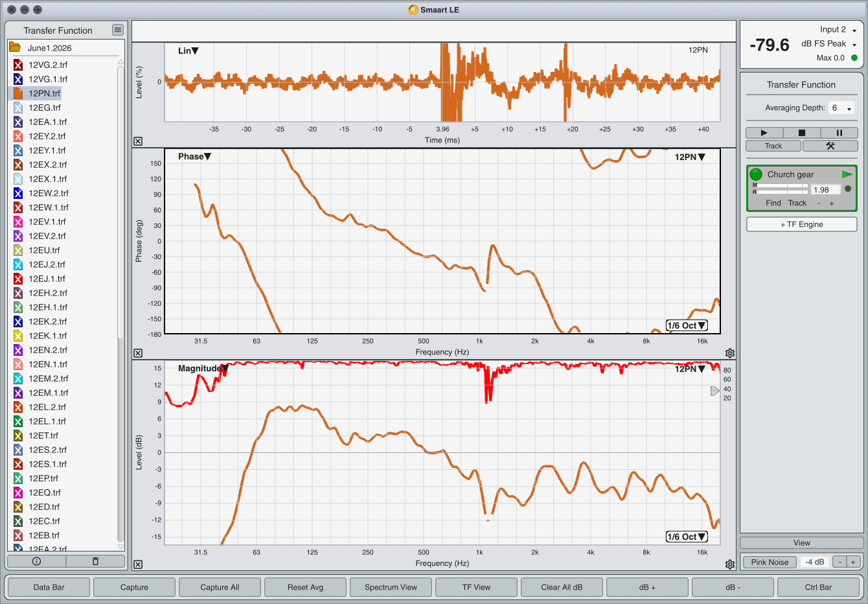Click the 12EQ.trf trace icon
868x604 pixels.
click(x=18, y=493)
